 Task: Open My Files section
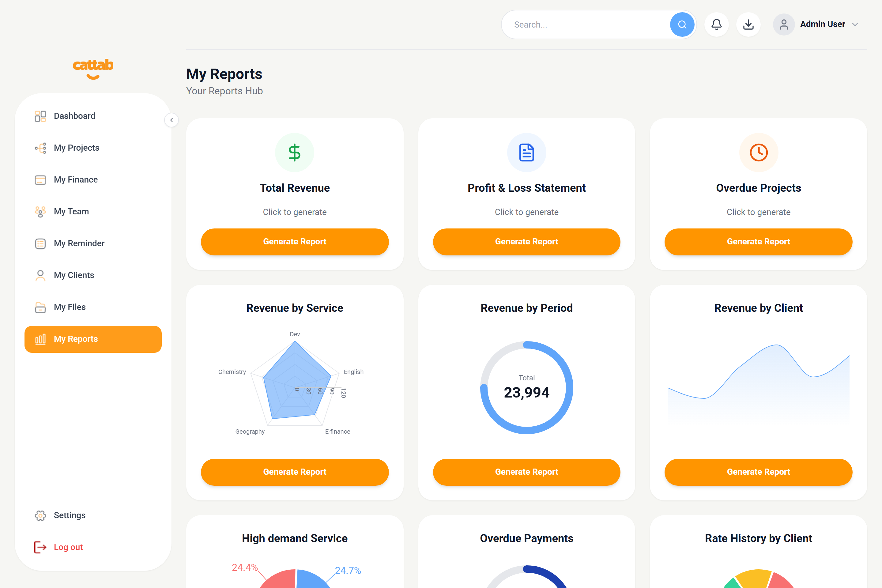[x=93, y=307]
